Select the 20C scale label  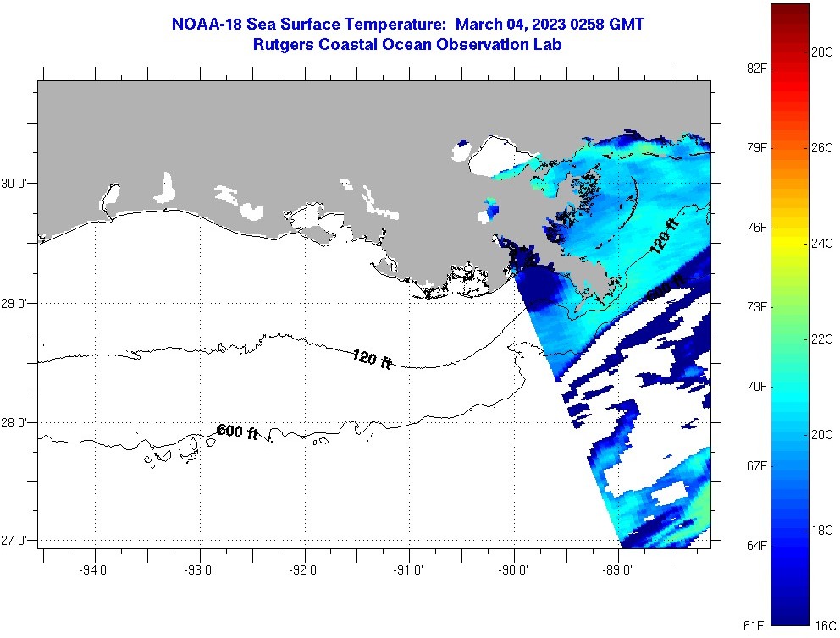pyautogui.click(x=821, y=435)
